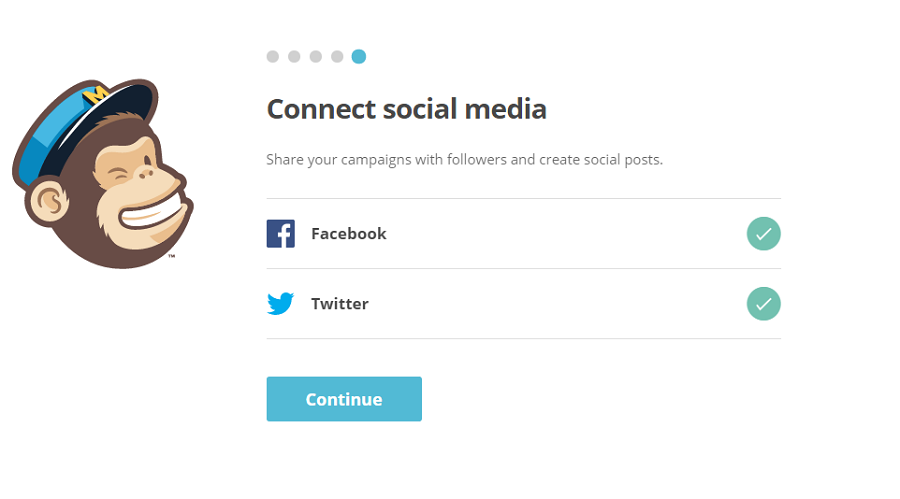Click the Twitter text label
This screenshot has height=499, width=900.
340,304
